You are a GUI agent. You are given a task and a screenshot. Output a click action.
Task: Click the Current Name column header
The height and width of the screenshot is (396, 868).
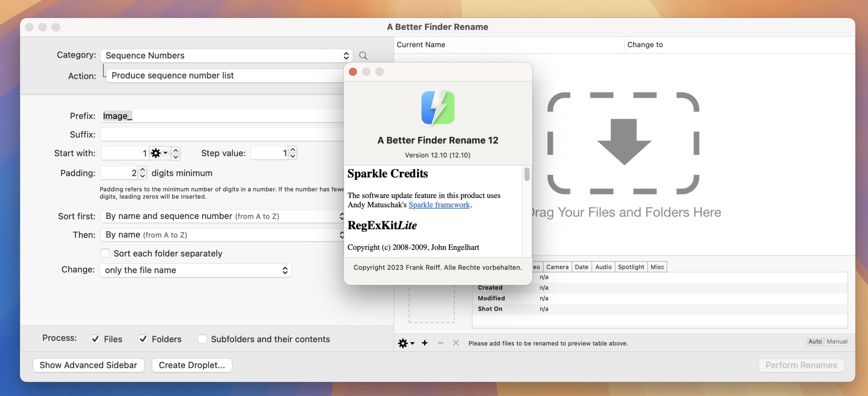tap(421, 45)
